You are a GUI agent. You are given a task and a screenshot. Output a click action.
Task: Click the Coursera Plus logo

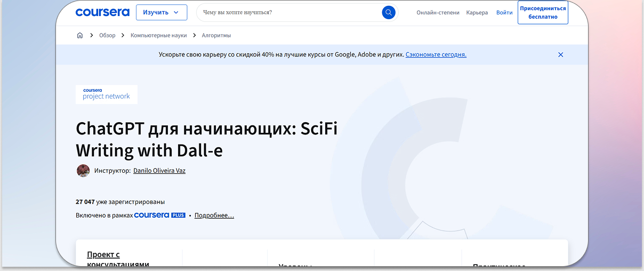tap(159, 215)
